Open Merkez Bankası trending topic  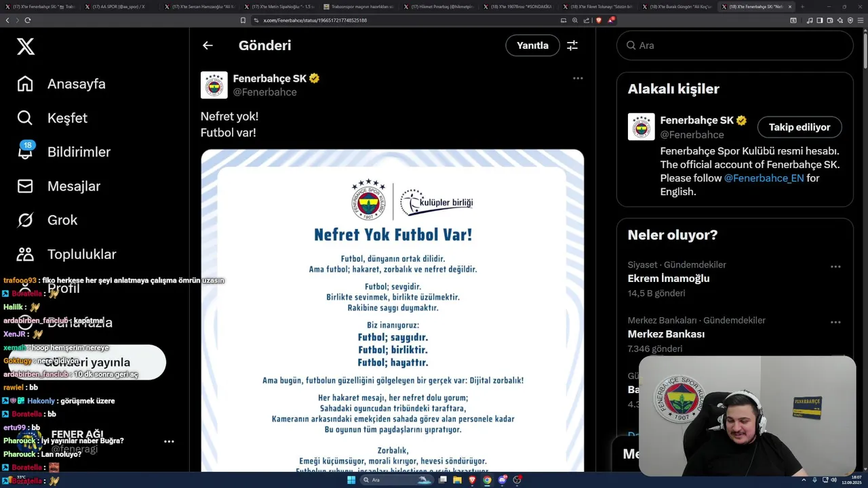pyautogui.click(x=666, y=334)
